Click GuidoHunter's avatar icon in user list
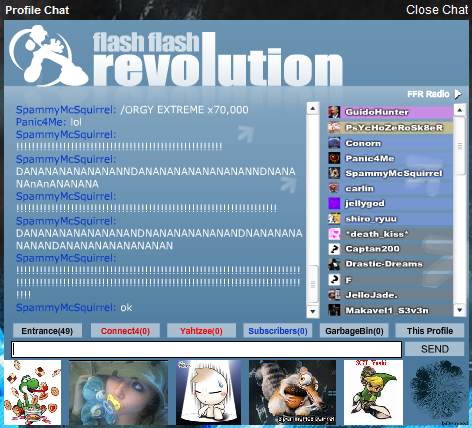Screen dimensions: 472x428 [334, 112]
